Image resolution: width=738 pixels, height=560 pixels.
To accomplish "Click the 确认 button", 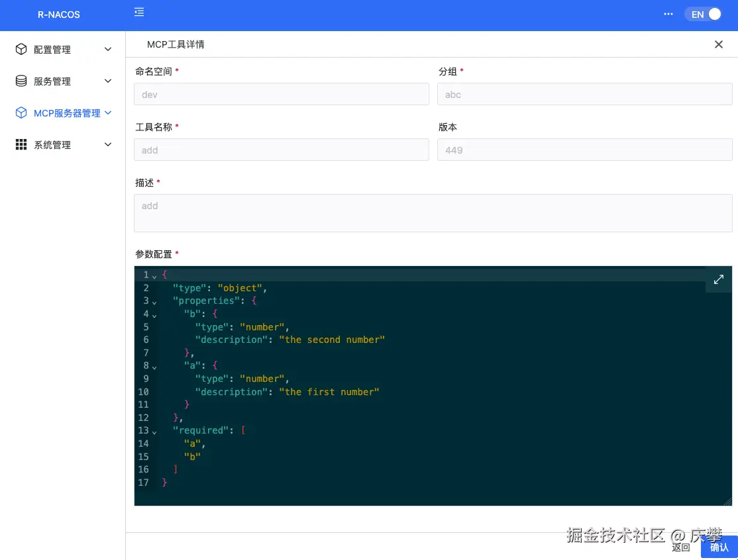I will coord(719,547).
